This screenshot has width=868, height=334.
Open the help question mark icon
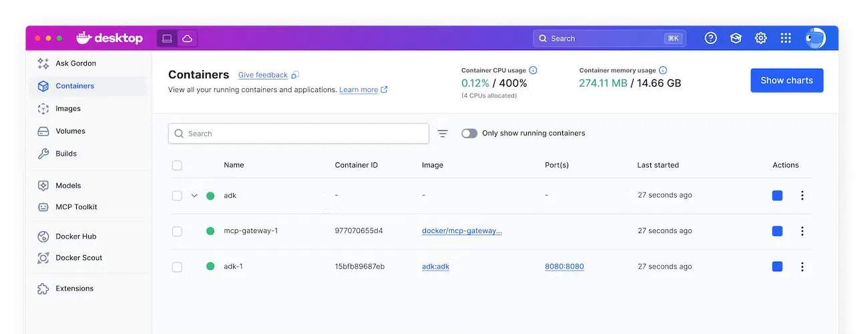711,39
